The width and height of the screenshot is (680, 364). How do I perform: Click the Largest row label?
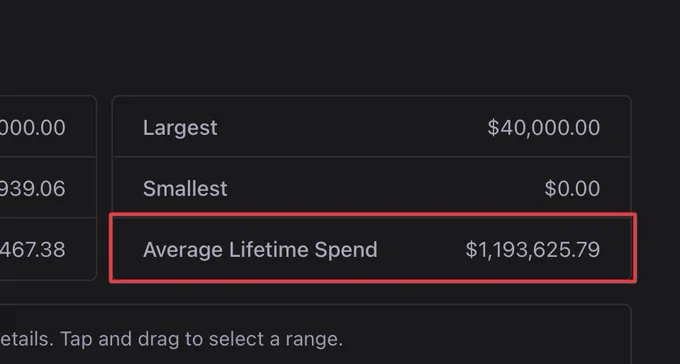(180, 128)
